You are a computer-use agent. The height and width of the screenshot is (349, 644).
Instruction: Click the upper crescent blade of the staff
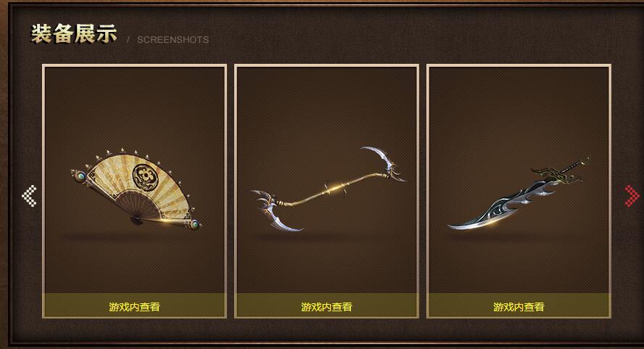point(383,163)
